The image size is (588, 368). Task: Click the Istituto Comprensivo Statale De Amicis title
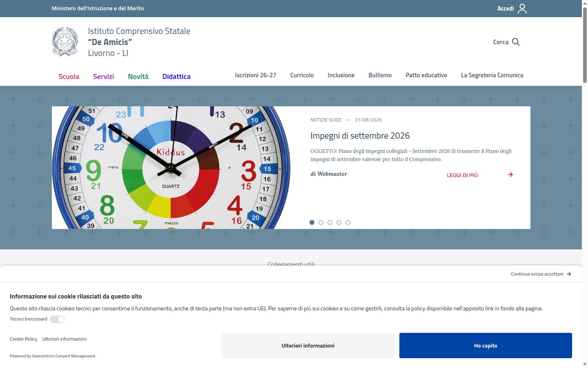pyautogui.click(x=139, y=42)
